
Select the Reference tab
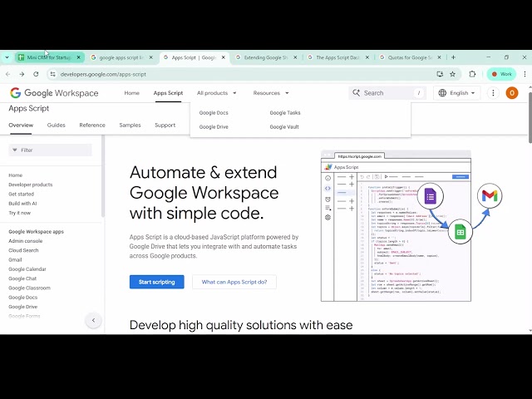[92, 126]
